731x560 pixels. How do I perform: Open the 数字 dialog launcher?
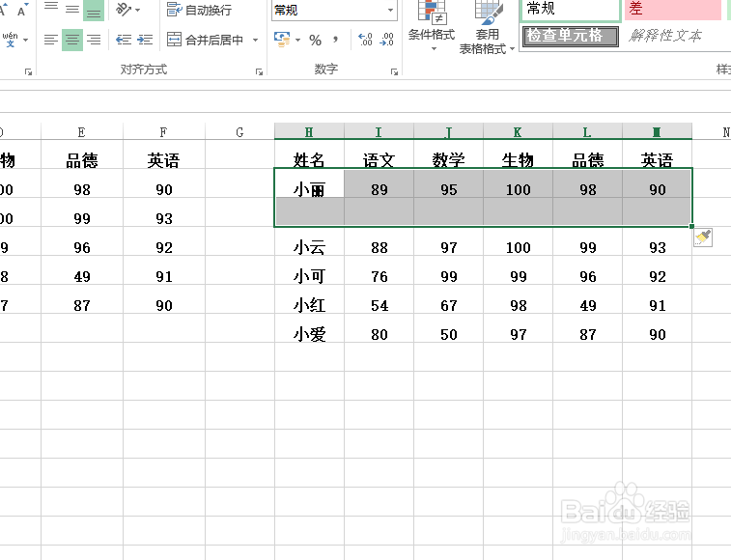coord(394,71)
